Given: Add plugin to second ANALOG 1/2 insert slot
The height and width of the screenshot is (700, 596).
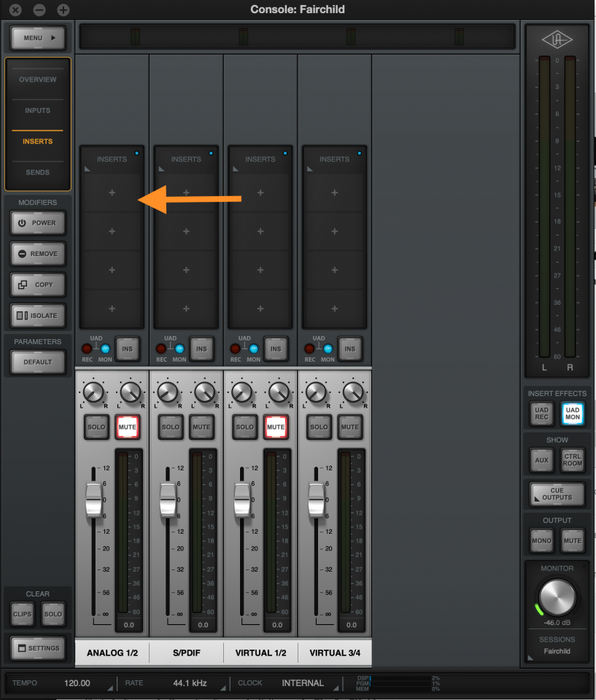Looking at the screenshot, I should 112,231.
